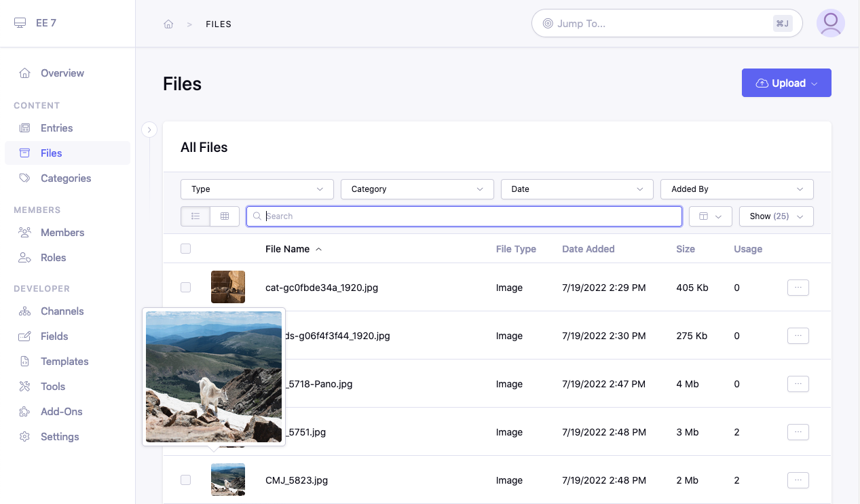Click the Channels sitemap icon
860x504 pixels.
coord(24,311)
